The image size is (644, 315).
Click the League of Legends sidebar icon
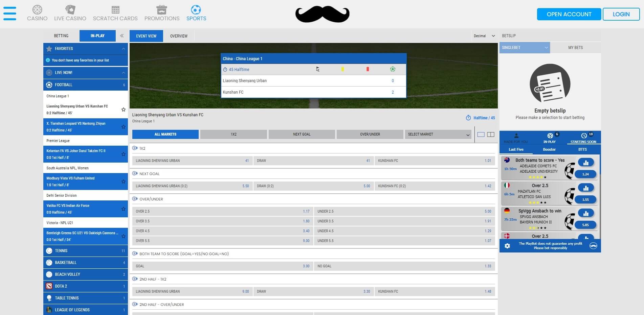click(49, 310)
